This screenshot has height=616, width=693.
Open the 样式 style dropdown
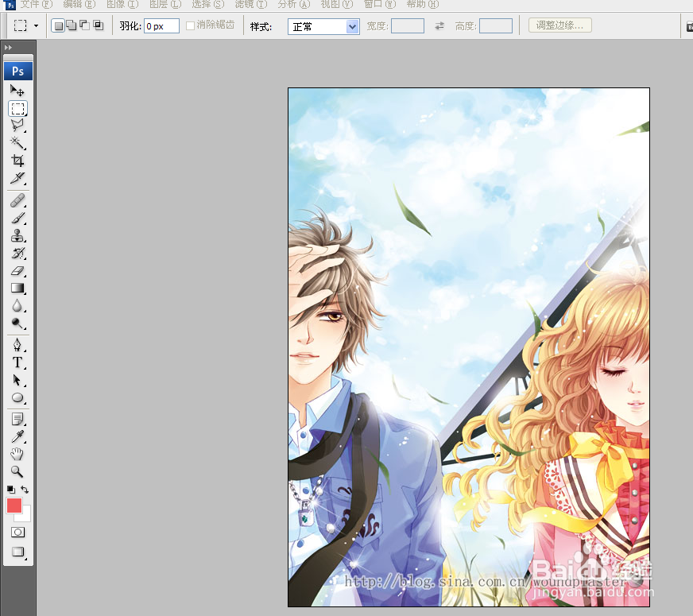[323, 26]
